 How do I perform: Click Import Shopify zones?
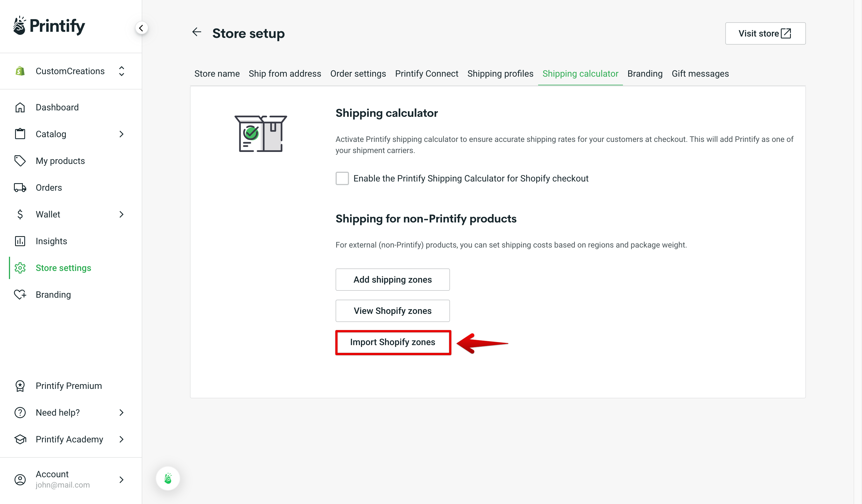393,342
